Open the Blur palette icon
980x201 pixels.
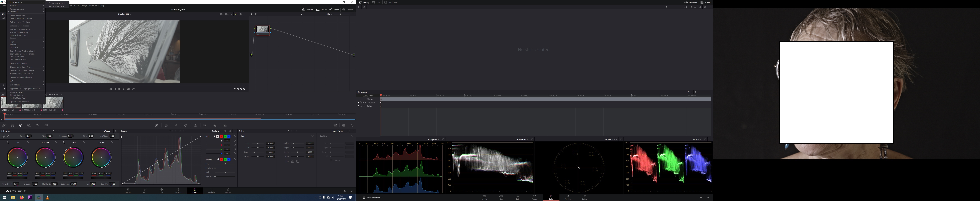click(x=215, y=125)
